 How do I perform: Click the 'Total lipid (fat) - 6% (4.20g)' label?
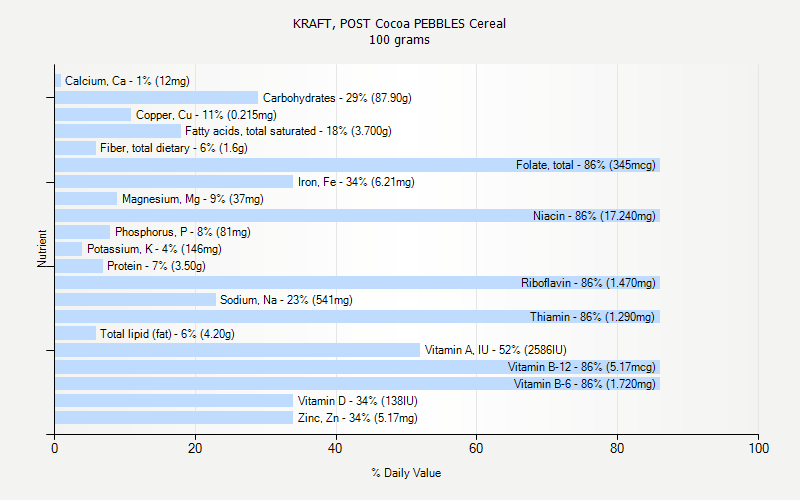[x=167, y=334]
